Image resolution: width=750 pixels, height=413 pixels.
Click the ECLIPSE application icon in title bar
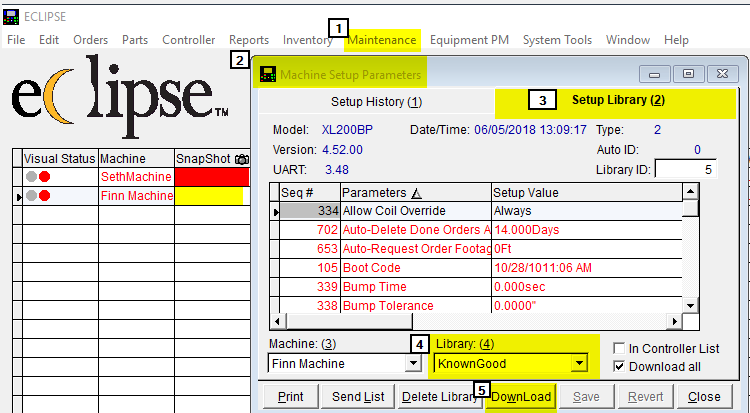tap(11, 17)
